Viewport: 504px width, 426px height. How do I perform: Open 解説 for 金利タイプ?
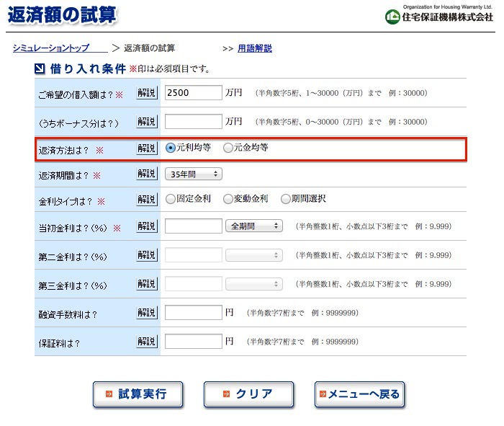[147, 200]
